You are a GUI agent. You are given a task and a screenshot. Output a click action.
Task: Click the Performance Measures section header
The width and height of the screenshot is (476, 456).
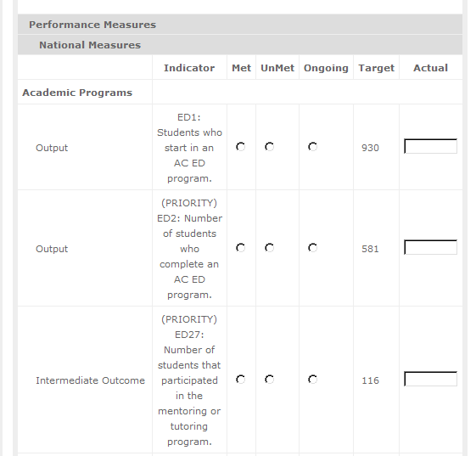click(92, 25)
